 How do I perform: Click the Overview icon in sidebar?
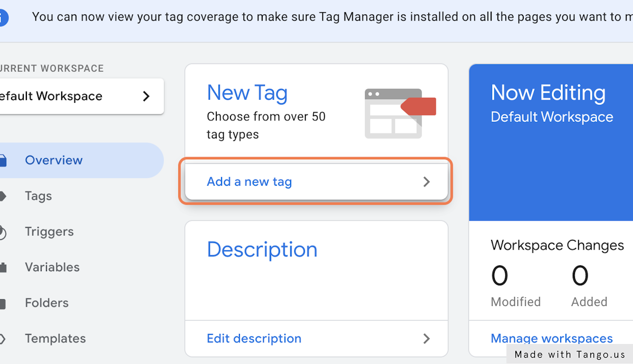pyautogui.click(x=3, y=160)
